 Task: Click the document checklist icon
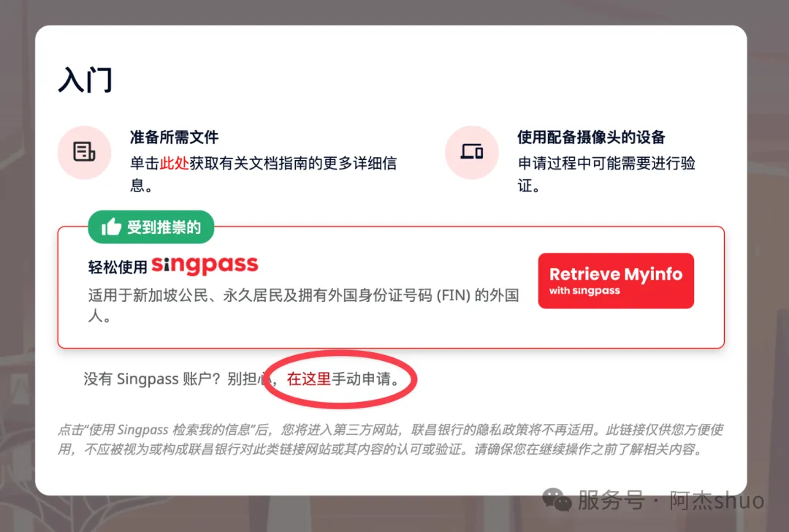click(x=84, y=152)
